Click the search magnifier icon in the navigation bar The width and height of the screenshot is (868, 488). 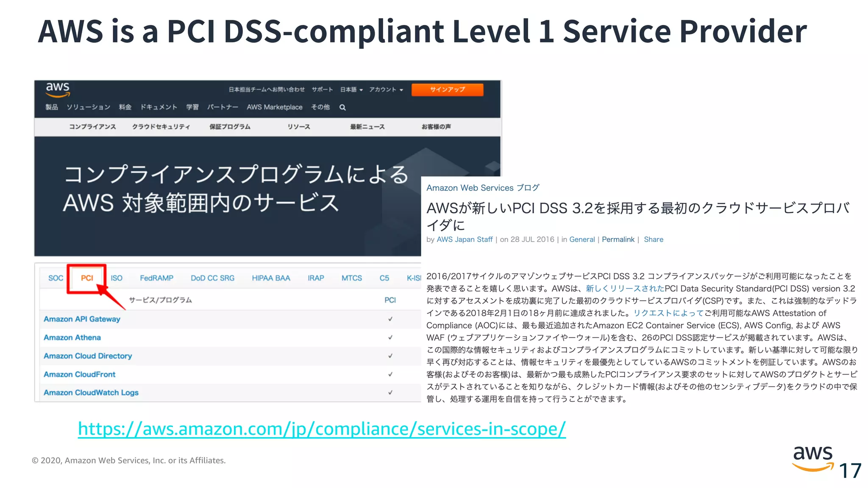pos(342,108)
